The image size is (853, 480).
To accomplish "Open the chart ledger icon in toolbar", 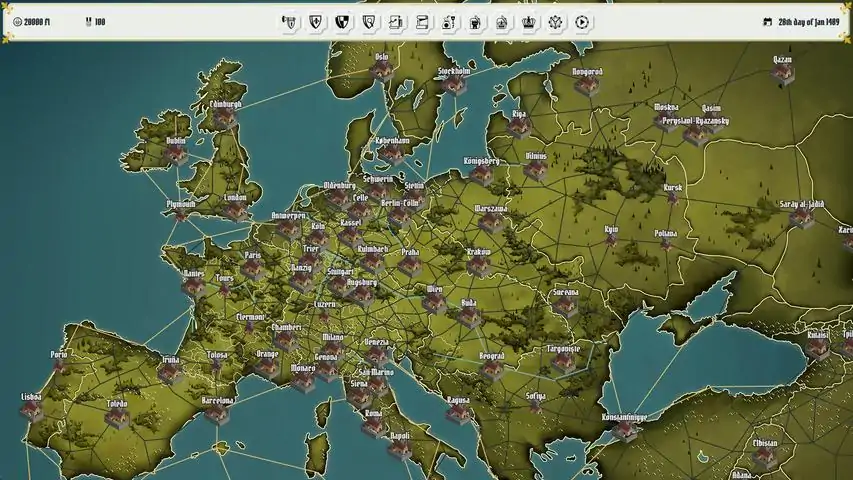I will coord(395,22).
